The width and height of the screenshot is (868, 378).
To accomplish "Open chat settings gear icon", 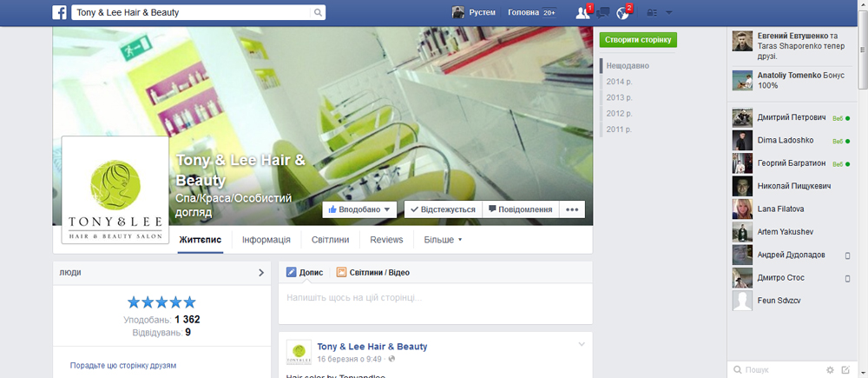I will pyautogui.click(x=830, y=369).
